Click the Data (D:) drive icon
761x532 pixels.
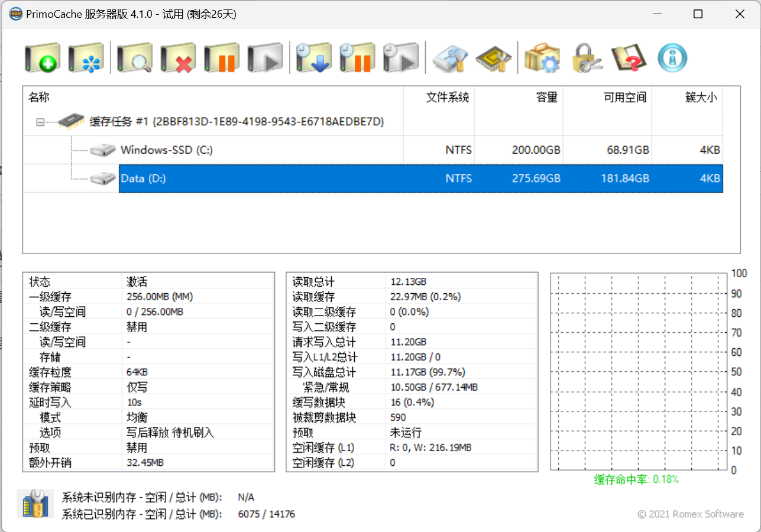point(103,178)
